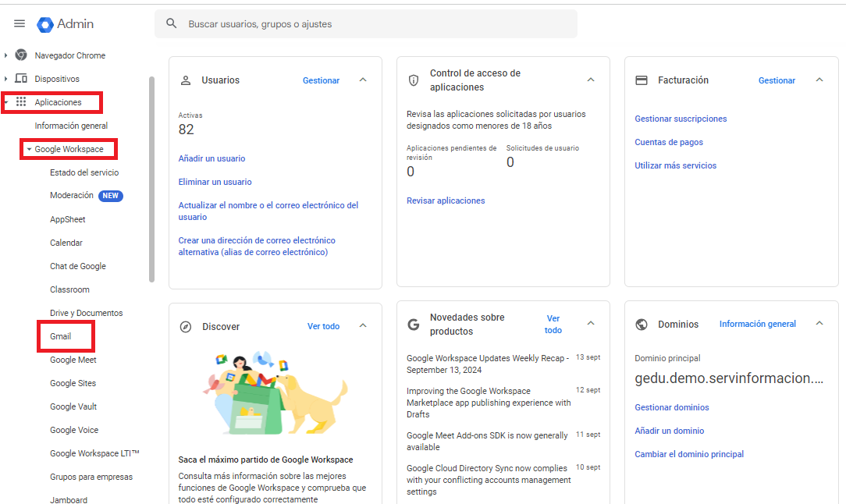This screenshot has height=504, width=846.
Task: Open Google Sites settings
Action: (73, 383)
